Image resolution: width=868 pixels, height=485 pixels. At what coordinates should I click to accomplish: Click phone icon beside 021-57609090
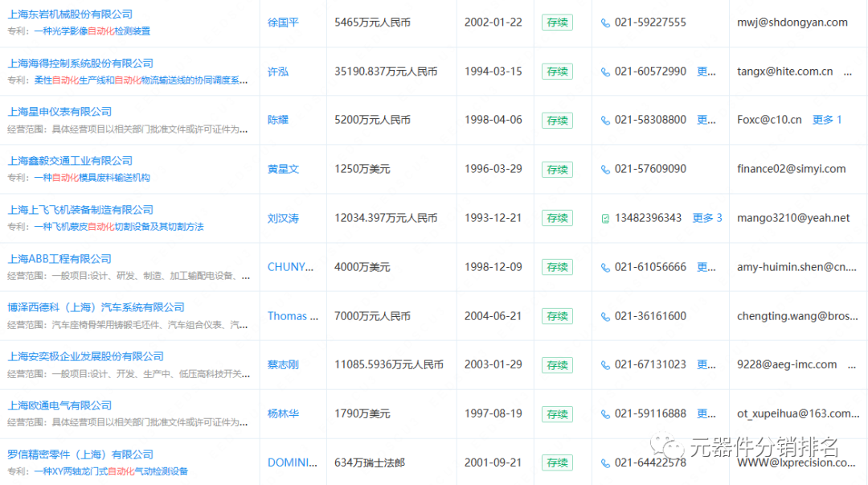pyautogui.click(x=606, y=170)
